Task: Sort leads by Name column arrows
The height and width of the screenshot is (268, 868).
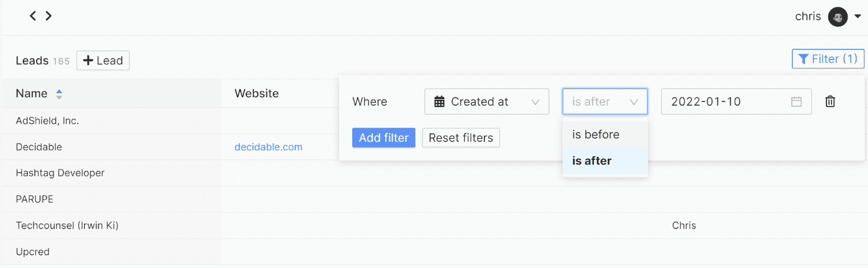Action: pos(59,94)
